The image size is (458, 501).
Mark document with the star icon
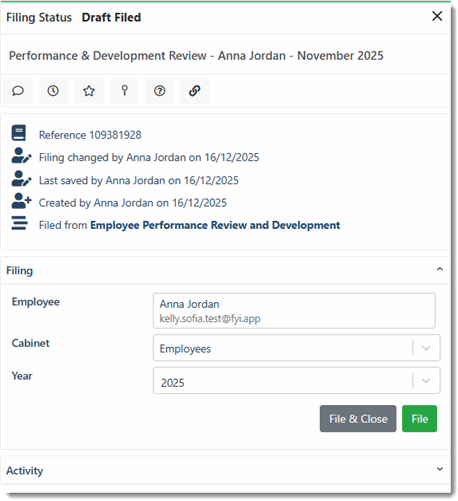pyautogui.click(x=89, y=91)
